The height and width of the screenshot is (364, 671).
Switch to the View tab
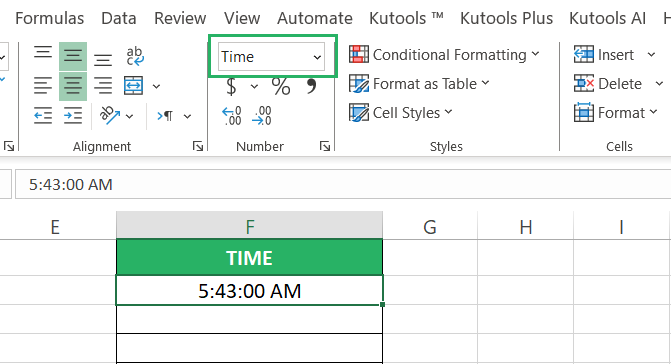(242, 18)
